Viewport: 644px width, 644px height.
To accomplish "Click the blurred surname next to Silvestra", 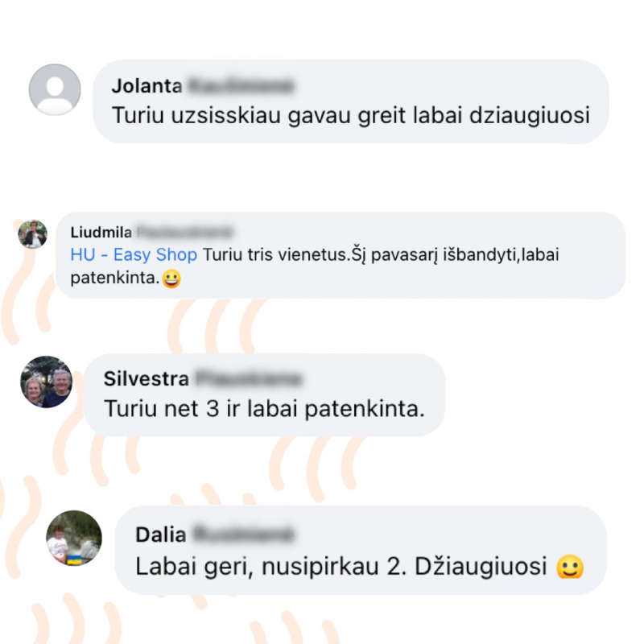I will coord(249,378).
